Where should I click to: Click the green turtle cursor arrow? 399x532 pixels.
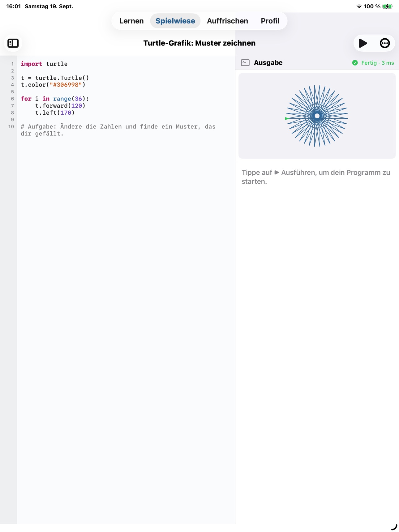(287, 118)
